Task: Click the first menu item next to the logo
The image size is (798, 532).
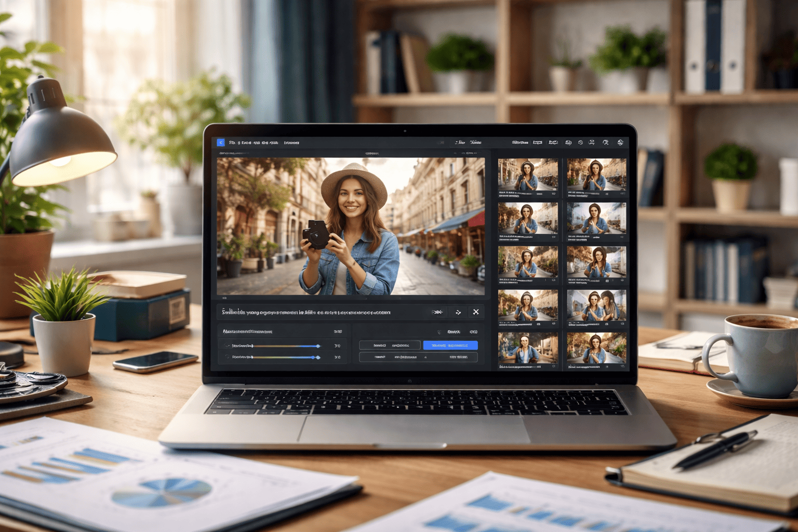Action: coord(232,143)
